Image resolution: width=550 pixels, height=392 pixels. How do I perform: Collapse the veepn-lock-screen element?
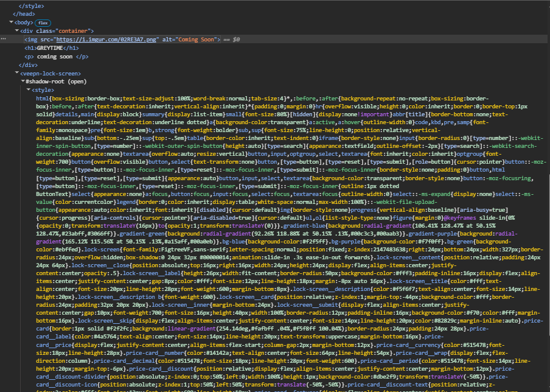(17, 73)
